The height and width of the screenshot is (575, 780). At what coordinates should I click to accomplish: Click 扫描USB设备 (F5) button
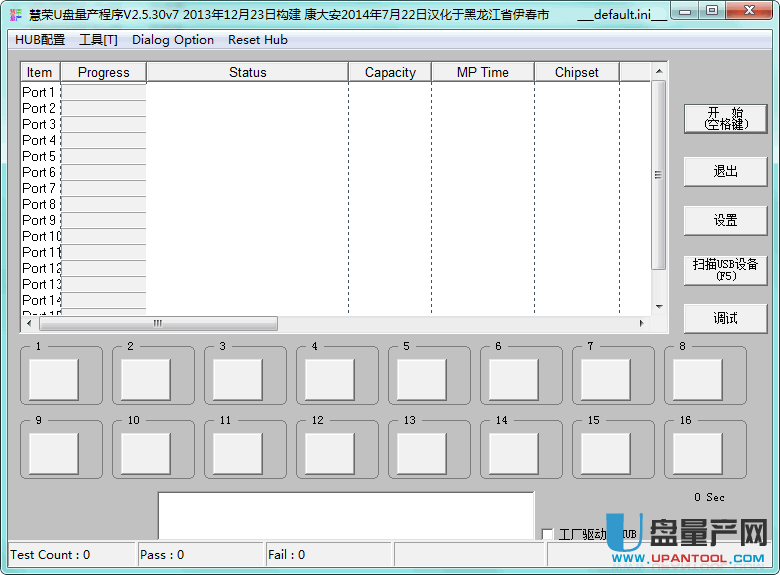tap(725, 269)
